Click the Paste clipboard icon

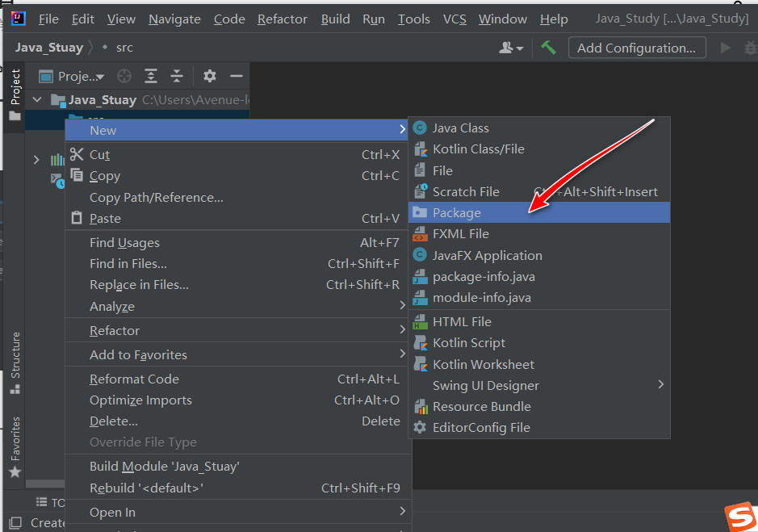coord(77,218)
